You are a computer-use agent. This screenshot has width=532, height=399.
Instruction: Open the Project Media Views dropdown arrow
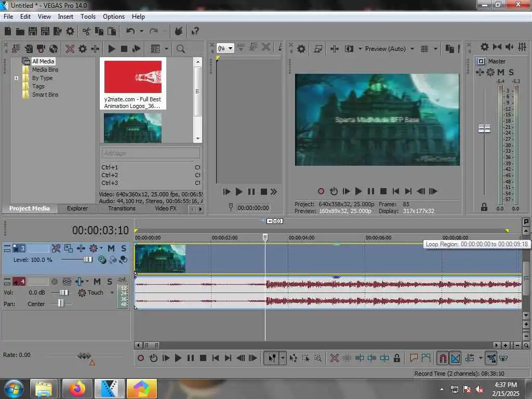pyautogui.click(x=166, y=49)
